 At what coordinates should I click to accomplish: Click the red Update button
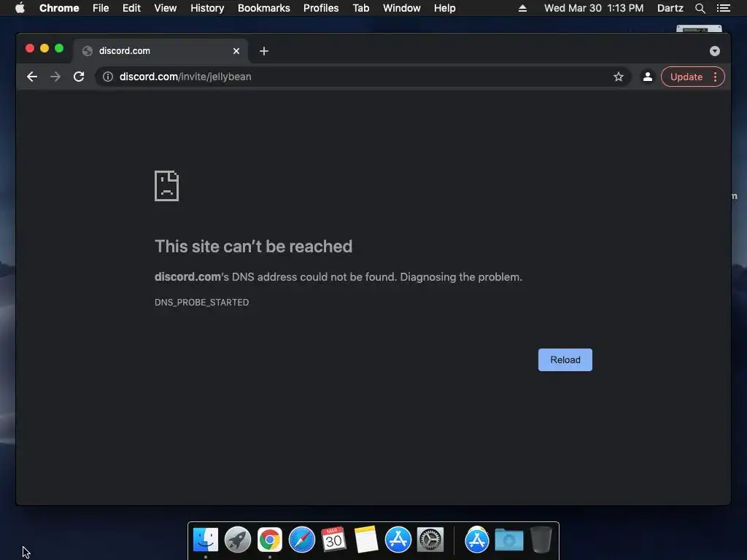pyautogui.click(x=686, y=77)
